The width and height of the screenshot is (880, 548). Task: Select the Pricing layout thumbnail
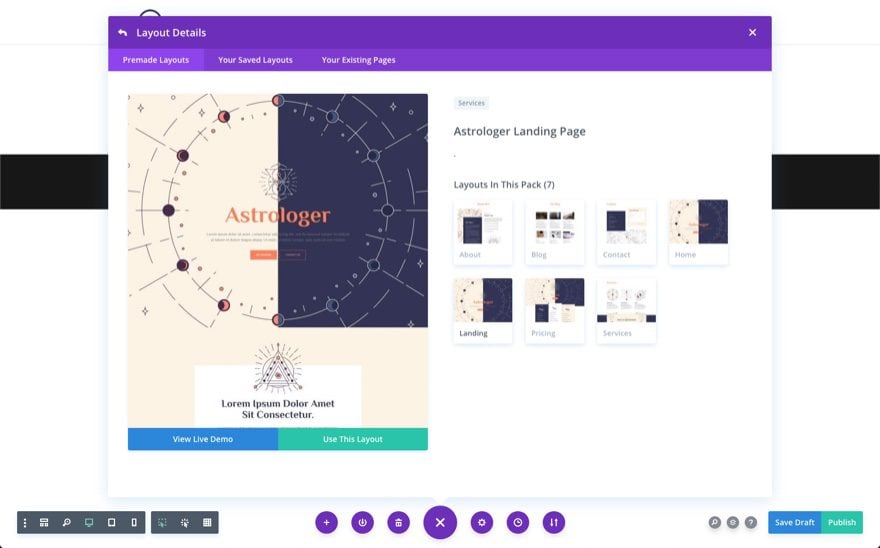554,310
